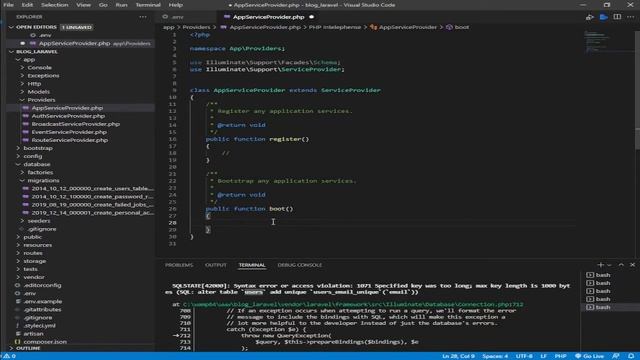
Task: Switch to the Problems panel tab
Action: coord(179,265)
